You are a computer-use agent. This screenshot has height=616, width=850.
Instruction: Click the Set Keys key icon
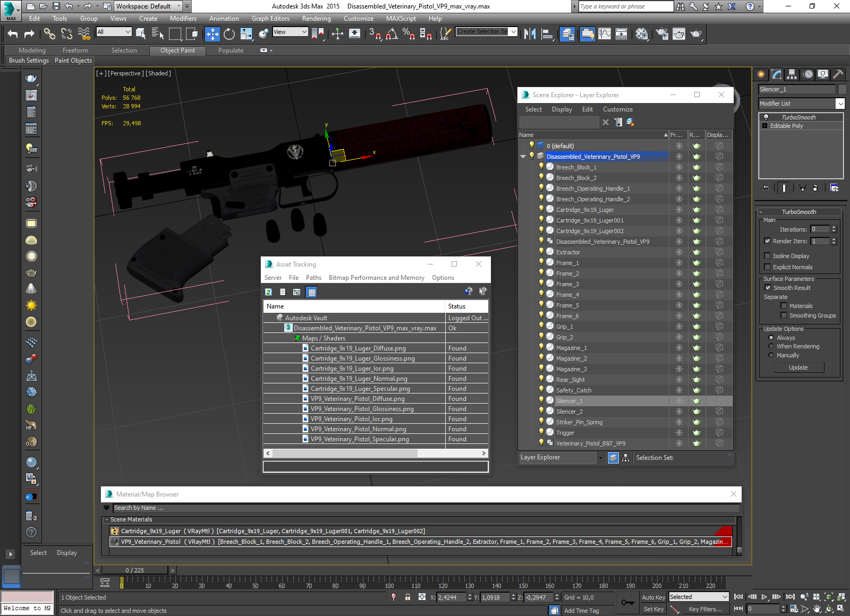628,603
